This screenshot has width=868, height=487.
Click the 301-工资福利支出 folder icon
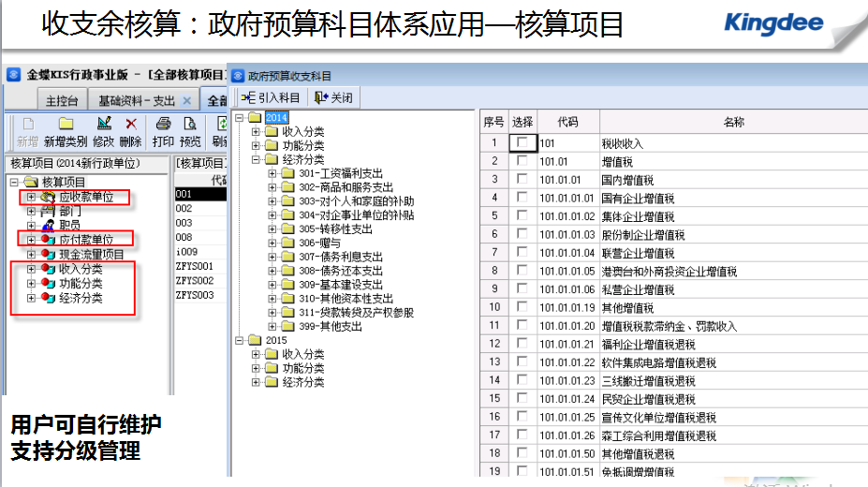tap(287, 173)
